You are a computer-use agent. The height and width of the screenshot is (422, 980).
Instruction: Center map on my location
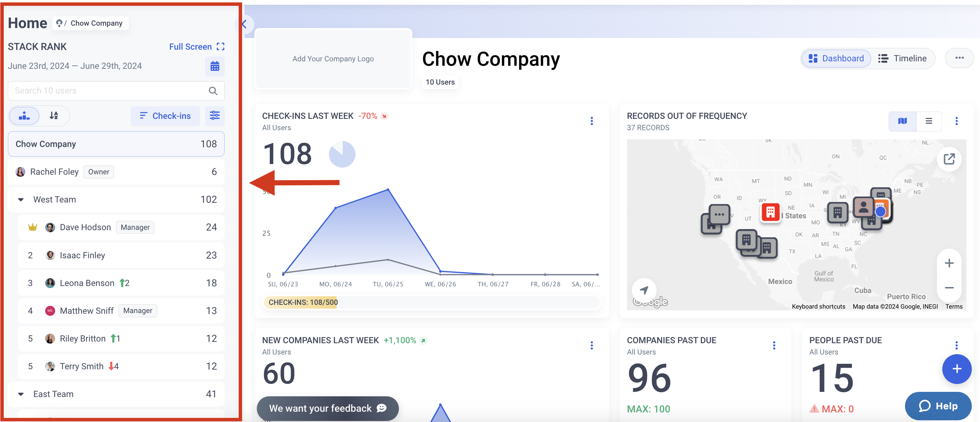tap(644, 290)
